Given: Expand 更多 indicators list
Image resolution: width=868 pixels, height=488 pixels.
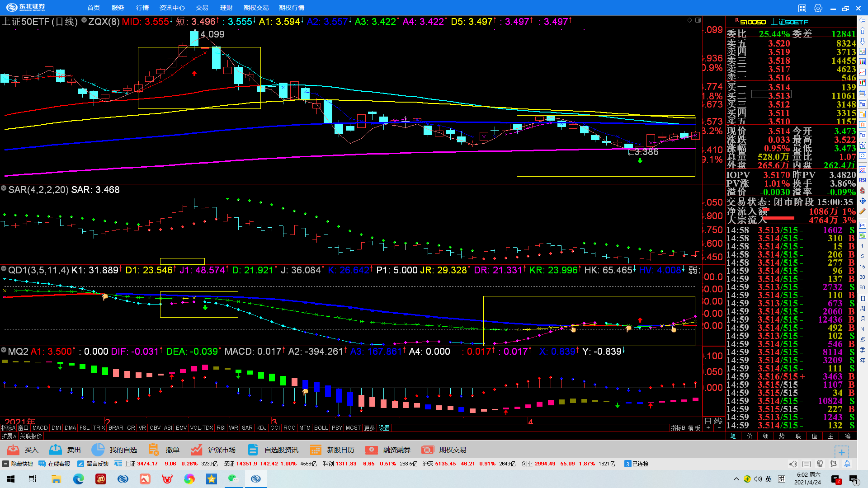Looking at the screenshot, I should (x=369, y=428).
